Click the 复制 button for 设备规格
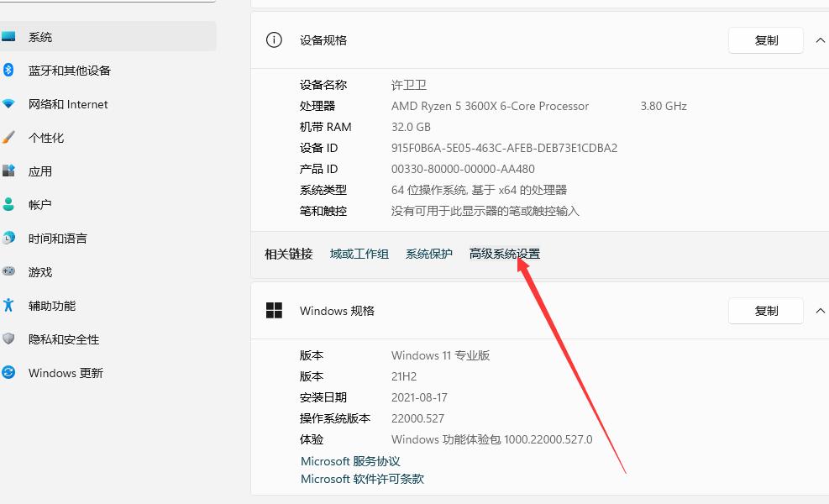The width and height of the screenshot is (829, 504). 765,39
